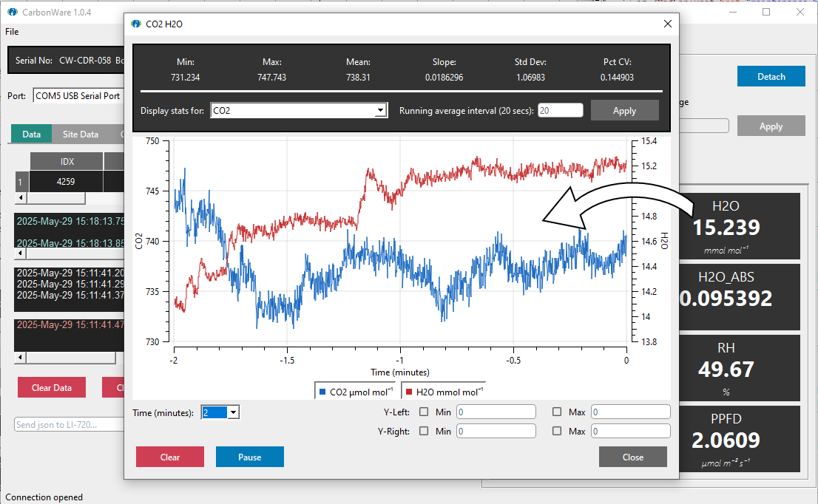
Task: Focus the Y-Left Max value field
Action: [x=631, y=412]
